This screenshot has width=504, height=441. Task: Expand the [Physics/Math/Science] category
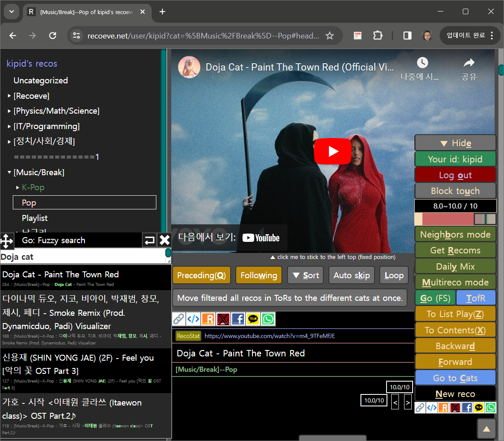(x=9, y=111)
